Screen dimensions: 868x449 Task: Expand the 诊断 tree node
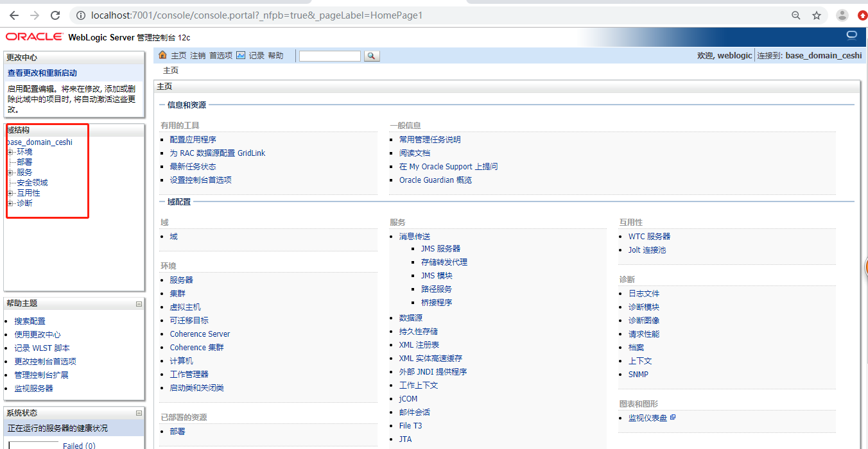[x=10, y=203]
